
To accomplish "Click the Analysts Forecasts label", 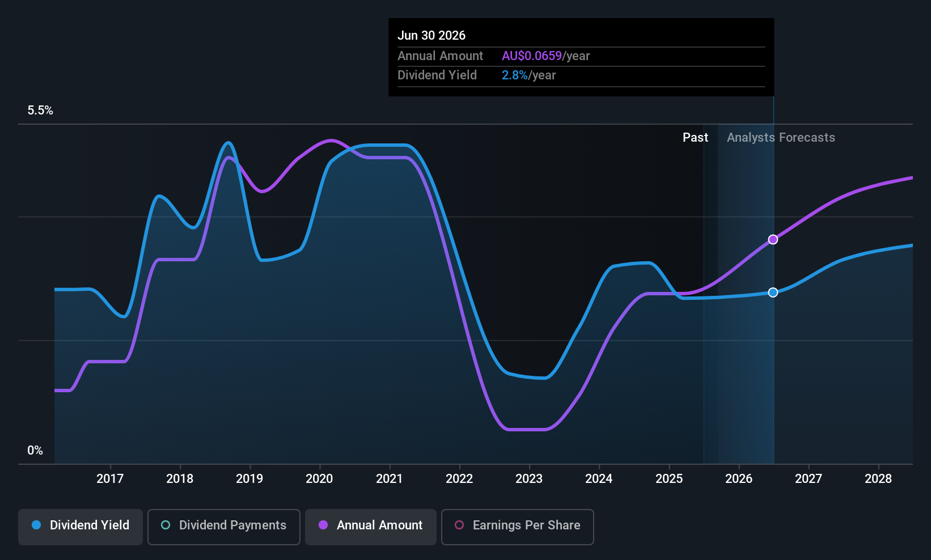I will (781, 138).
